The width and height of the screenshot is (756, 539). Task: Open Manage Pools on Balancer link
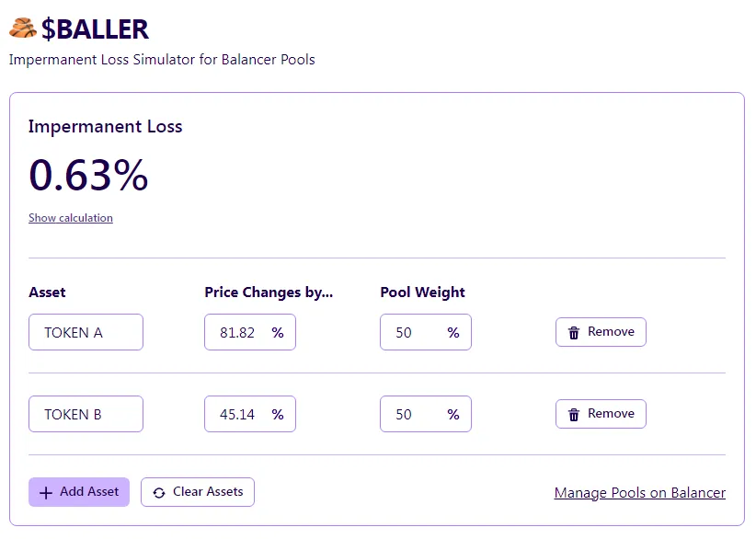pyautogui.click(x=639, y=493)
